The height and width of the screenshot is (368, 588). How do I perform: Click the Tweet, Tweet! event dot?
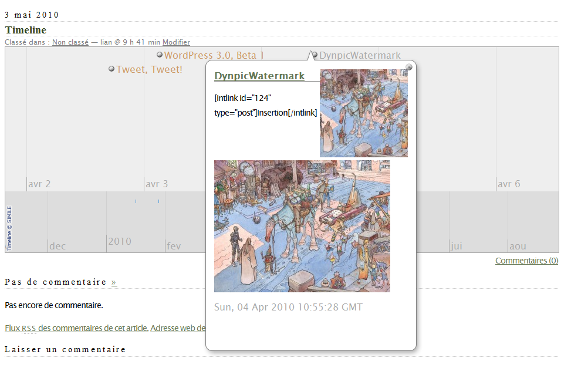pos(111,69)
